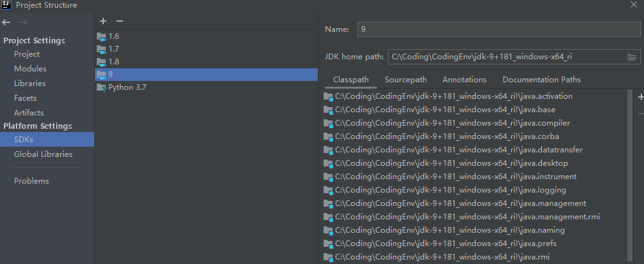Open Global Libraries settings

43,154
